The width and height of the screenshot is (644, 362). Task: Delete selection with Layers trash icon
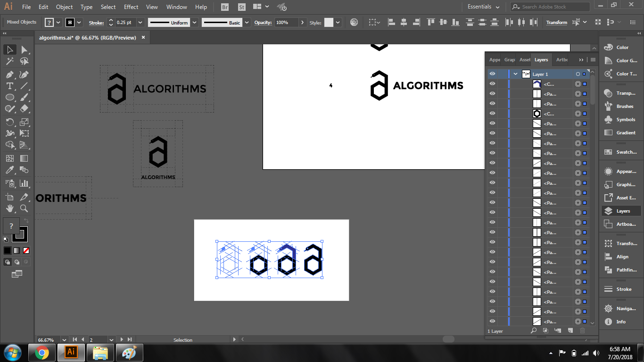click(582, 331)
